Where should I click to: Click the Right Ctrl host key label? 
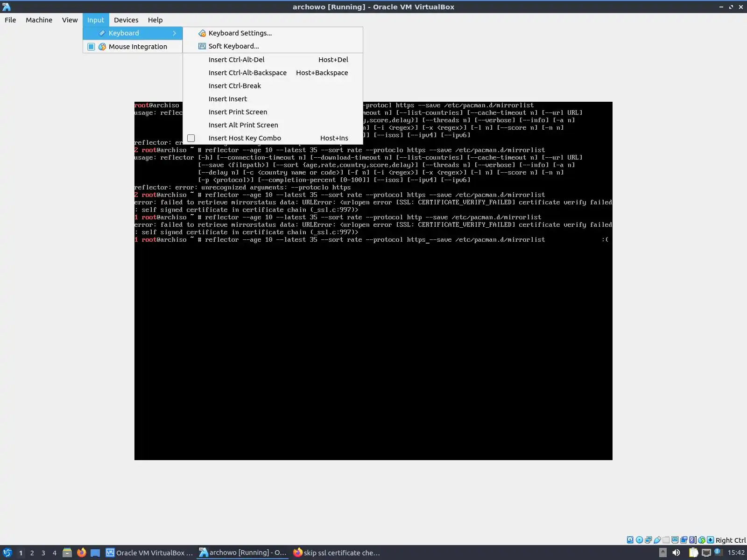click(x=731, y=540)
